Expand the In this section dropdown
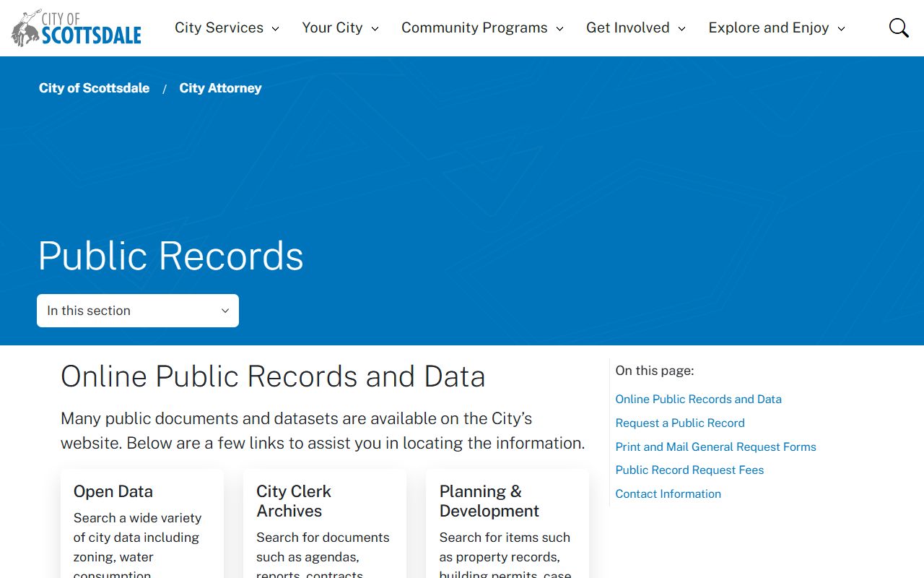Screen dimensions: 924x578 pos(138,311)
